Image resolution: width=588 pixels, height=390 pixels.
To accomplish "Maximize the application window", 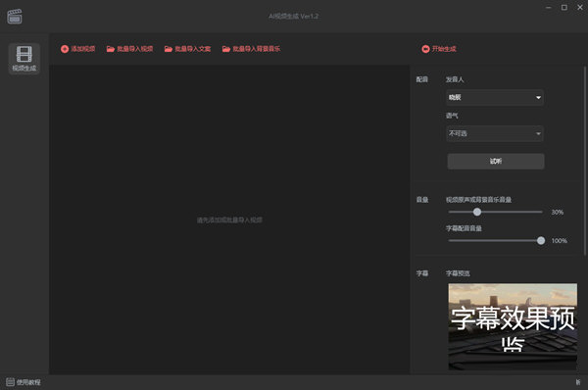I will [x=564, y=8].
